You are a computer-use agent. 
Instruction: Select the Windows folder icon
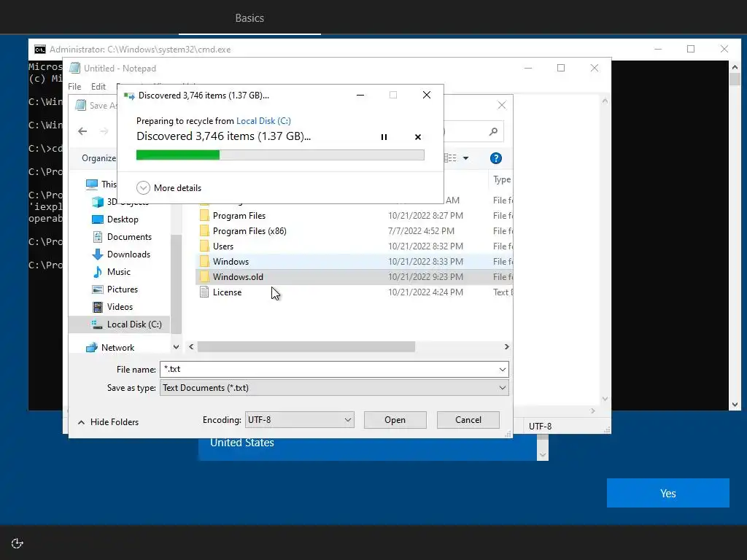click(x=204, y=262)
